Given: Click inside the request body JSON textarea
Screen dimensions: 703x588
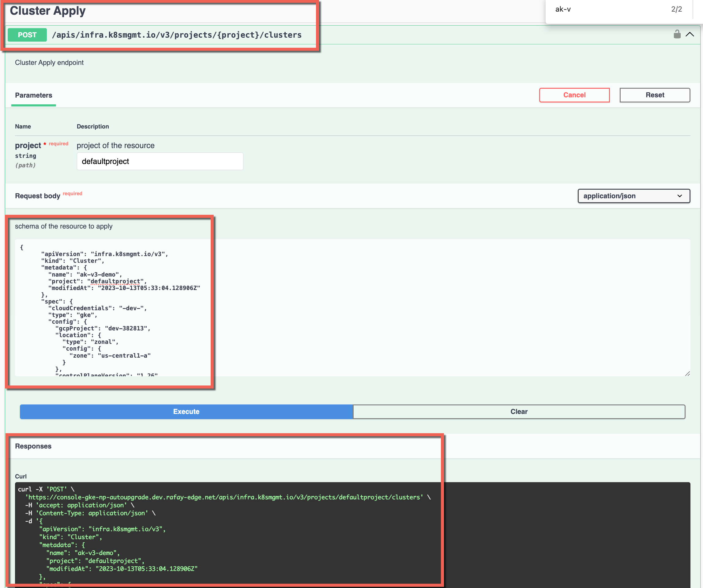Looking at the screenshot, I should pyautogui.click(x=352, y=308).
